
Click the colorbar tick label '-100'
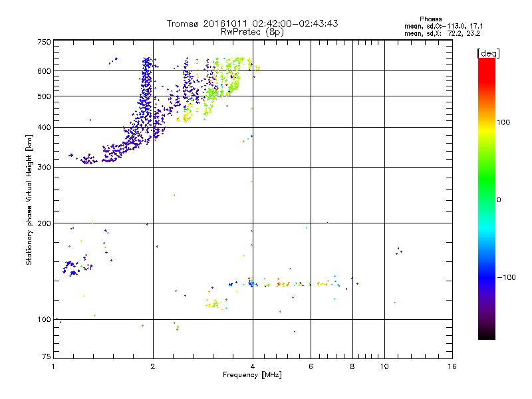[507, 277]
